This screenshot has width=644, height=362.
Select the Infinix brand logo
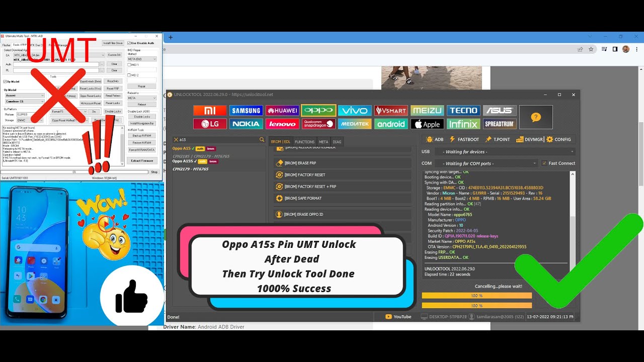click(x=463, y=124)
